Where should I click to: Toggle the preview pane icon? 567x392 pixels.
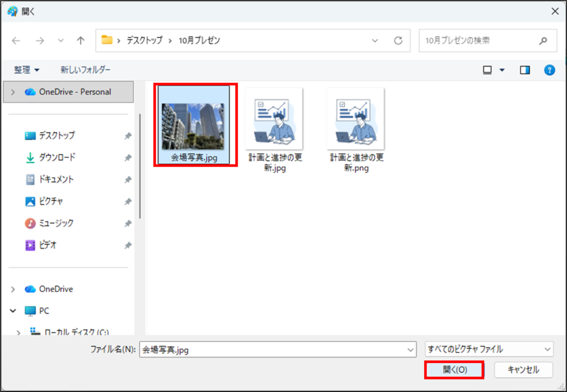click(524, 70)
